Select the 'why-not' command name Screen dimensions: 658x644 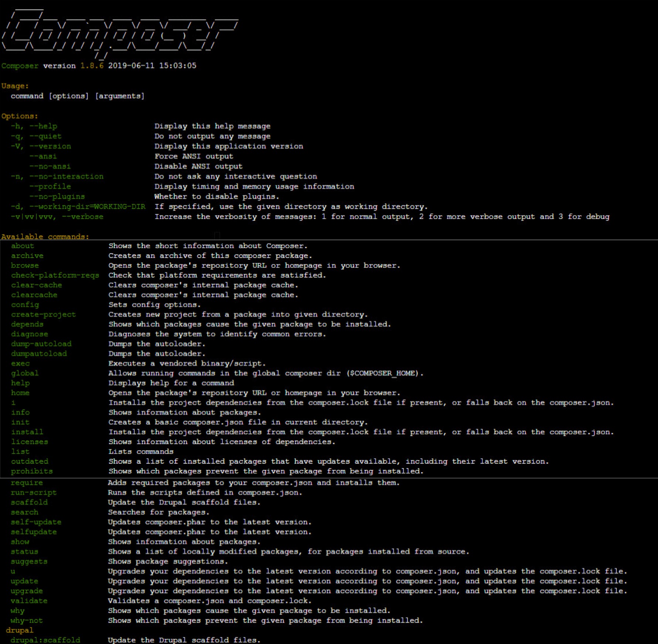coord(27,620)
